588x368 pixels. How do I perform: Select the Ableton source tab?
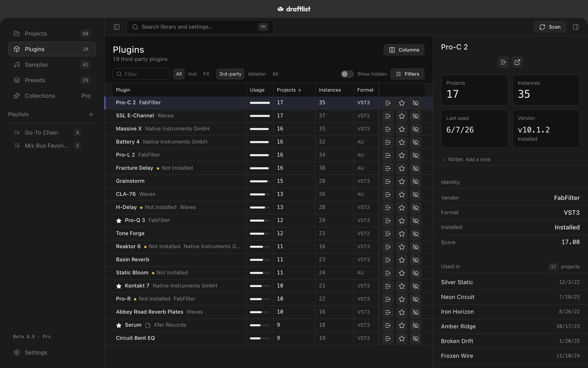click(x=257, y=74)
